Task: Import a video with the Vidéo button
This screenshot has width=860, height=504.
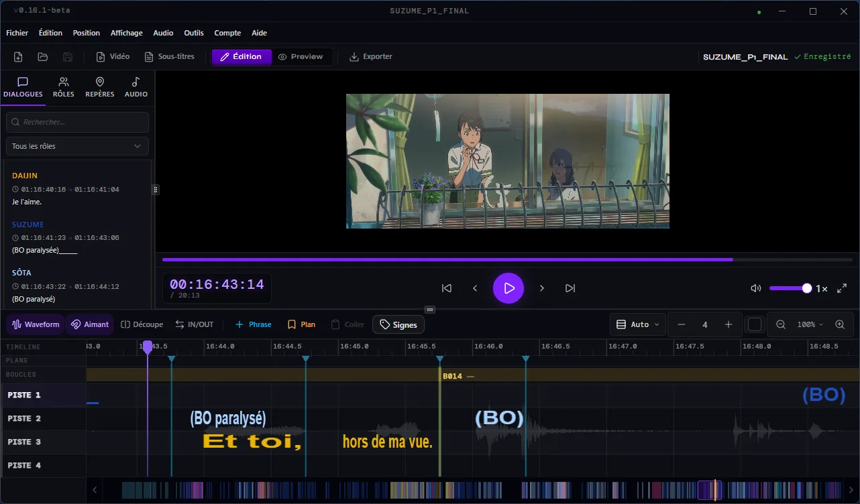Action: click(113, 57)
